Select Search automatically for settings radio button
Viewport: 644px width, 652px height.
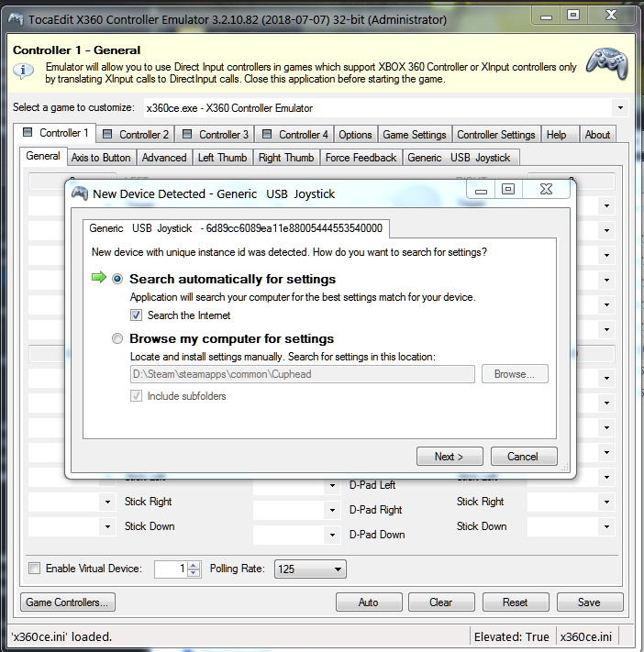[x=117, y=279]
